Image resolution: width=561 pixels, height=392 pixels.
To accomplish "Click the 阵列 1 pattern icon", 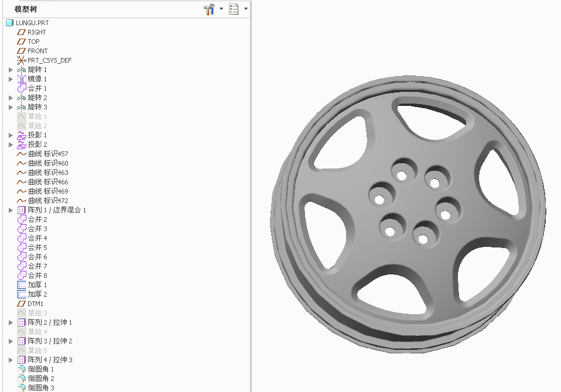I will click(x=22, y=210).
